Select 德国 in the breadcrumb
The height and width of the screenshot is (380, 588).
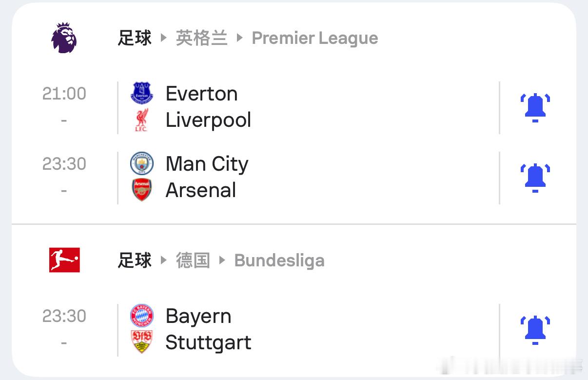click(x=193, y=260)
